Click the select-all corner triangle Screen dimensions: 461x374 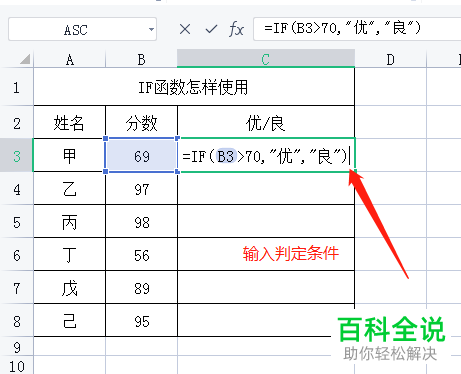click(x=25, y=59)
